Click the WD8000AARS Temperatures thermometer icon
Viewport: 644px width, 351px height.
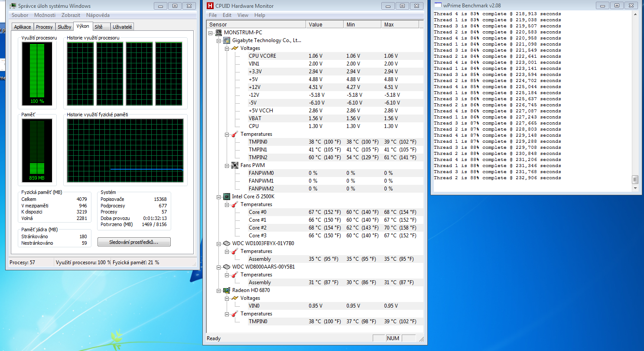(234, 275)
